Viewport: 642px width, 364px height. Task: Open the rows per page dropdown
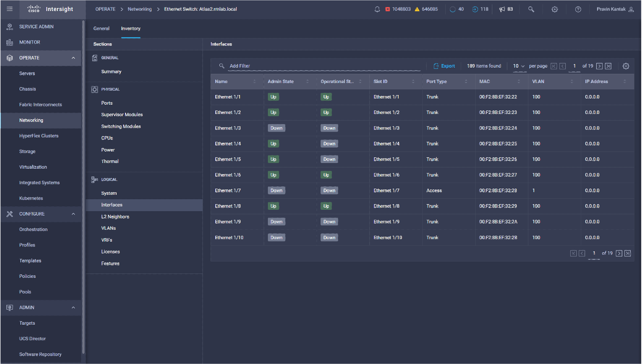coord(519,66)
